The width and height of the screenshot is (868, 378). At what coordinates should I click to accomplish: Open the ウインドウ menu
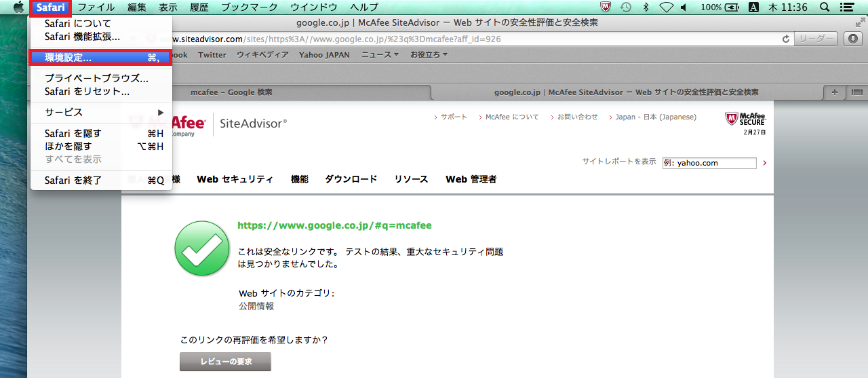point(314,7)
